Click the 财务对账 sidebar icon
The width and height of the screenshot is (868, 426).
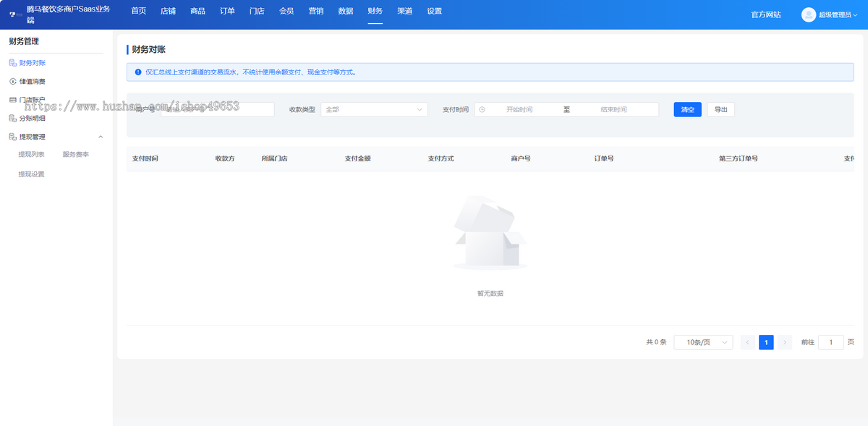(12, 64)
